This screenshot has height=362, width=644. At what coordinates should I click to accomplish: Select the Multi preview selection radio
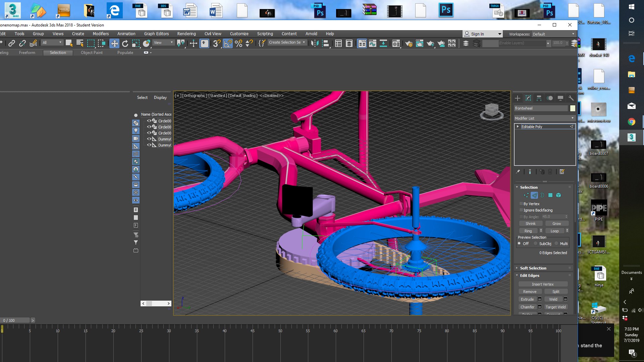coord(556,244)
